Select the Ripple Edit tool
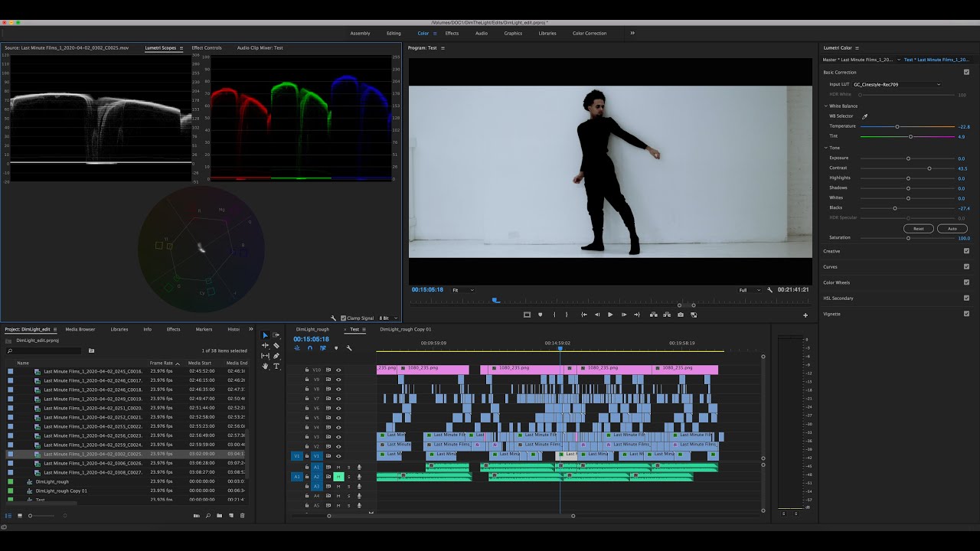 (x=266, y=345)
